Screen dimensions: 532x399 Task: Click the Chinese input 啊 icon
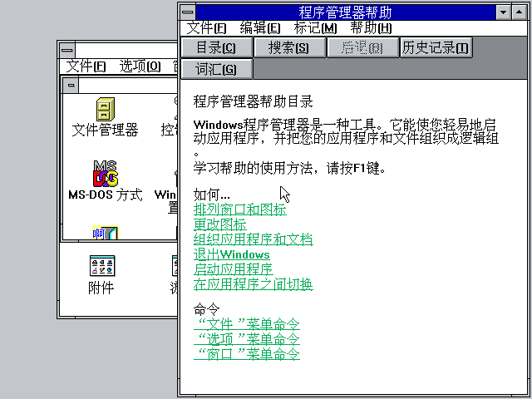point(106,233)
